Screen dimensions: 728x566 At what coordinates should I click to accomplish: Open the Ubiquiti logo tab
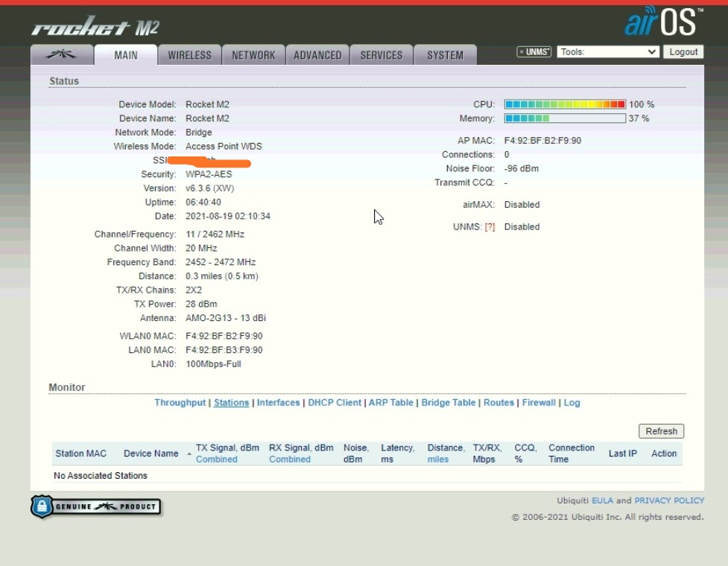pyautogui.click(x=62, y=55)
